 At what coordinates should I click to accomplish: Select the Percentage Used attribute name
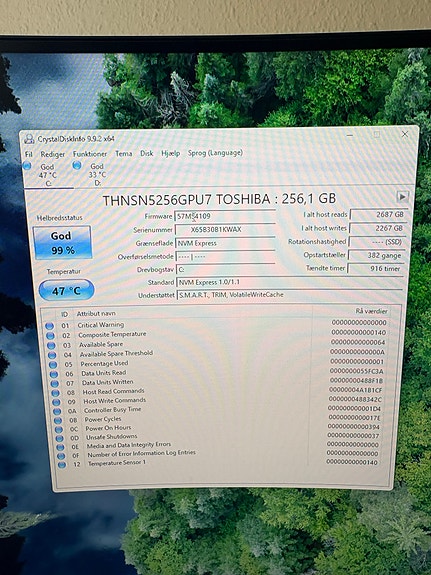[x=104, y=363]
